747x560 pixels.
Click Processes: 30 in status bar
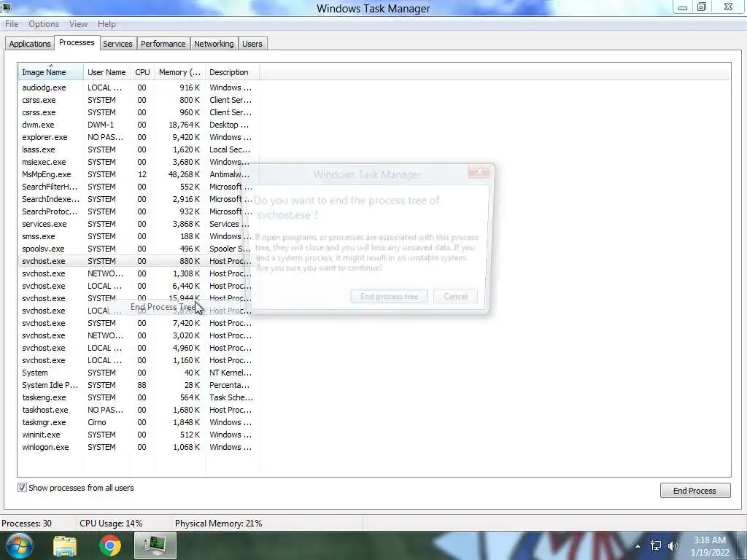(26, 524)
